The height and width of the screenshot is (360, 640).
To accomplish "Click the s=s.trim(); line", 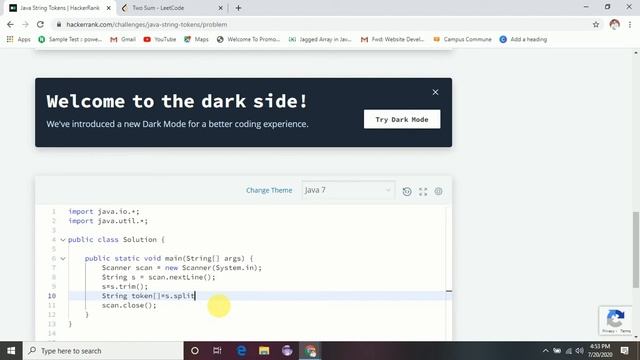I will point(125,287).
